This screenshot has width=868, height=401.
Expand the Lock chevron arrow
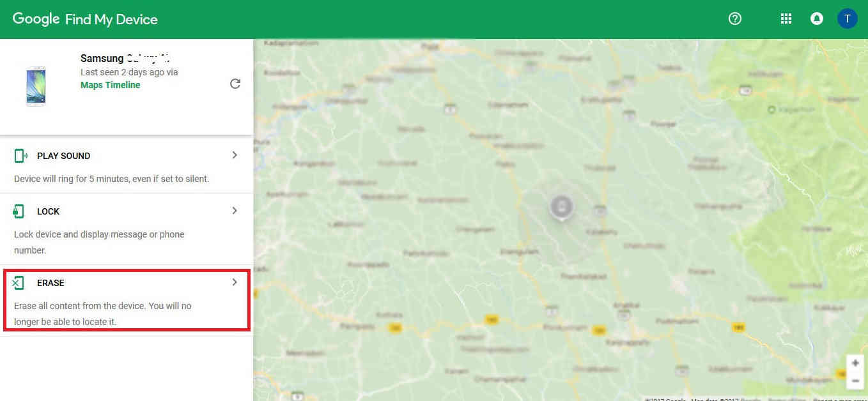point(235,211)
